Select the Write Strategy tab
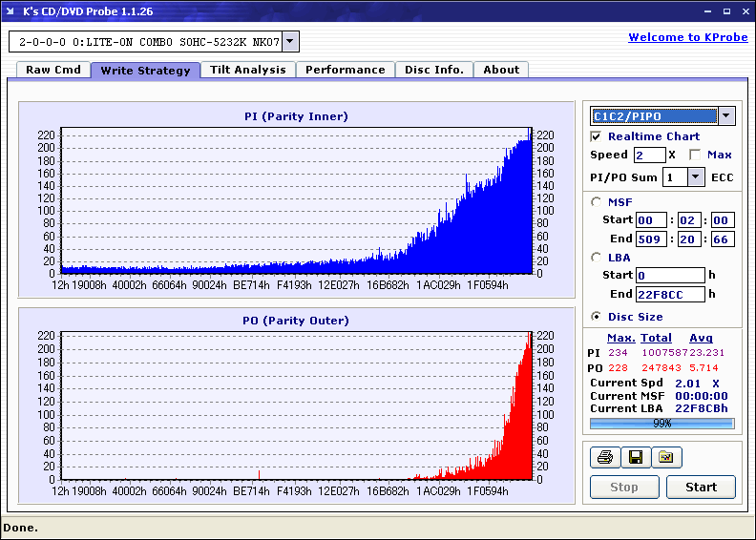The width and height of the screenshot is (756, 540). pyautogui.click(x=145, y=71)
